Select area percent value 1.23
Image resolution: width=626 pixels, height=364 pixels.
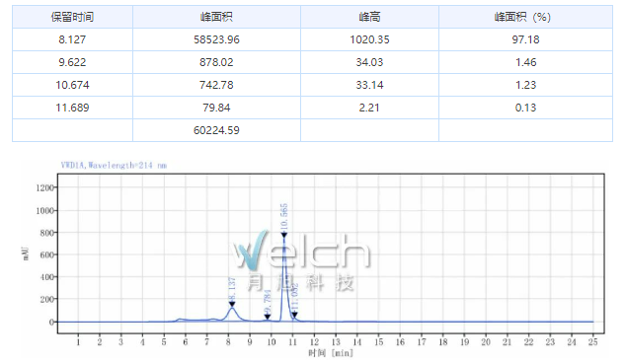pyautogui.click(x=525, y=85)
